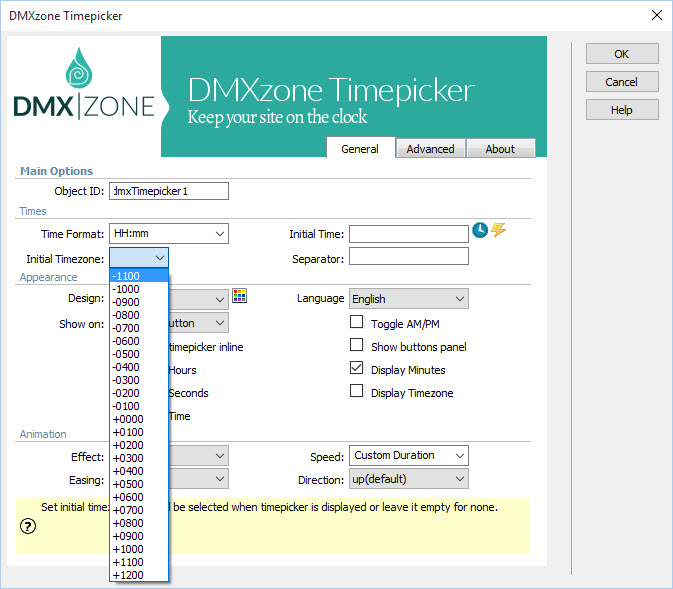This screenshot has width=673, height=589.
Task: Click the Object ID input field
Action: click(x=169, y=191)
